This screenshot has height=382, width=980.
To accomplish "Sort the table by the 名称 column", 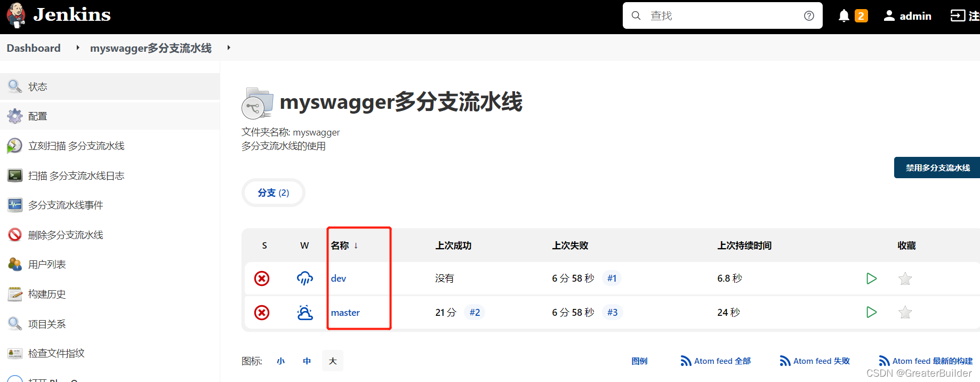I will [344, 245].
